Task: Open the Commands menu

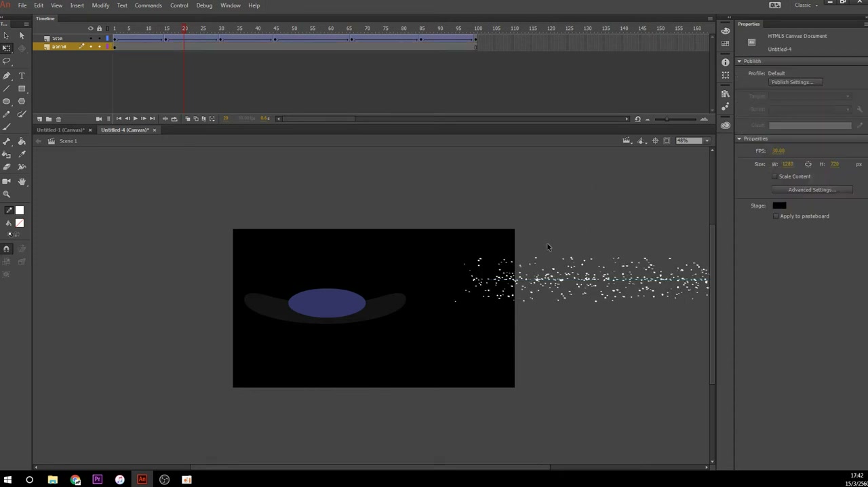Action: 148,5
